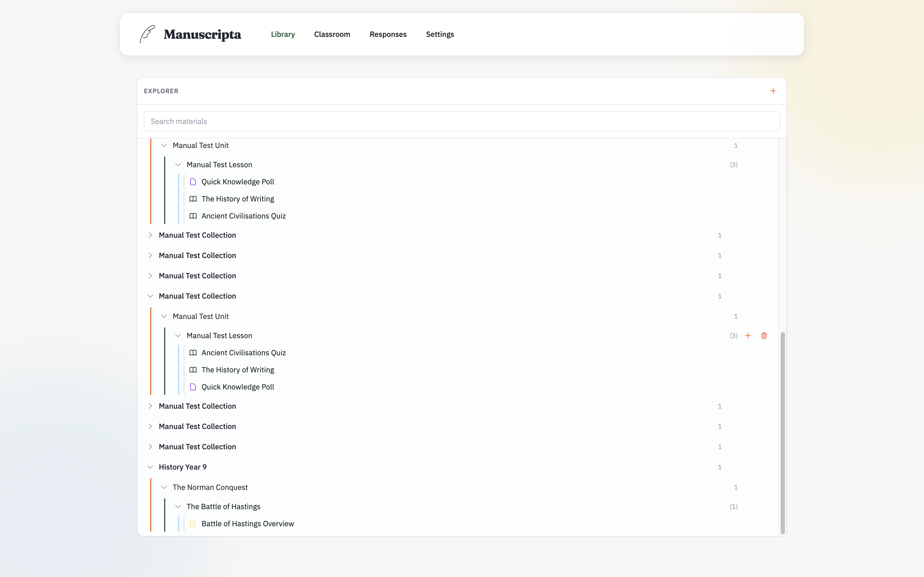Click the yellow document icon beside Battle of Hastings Overview

[193, 524]
